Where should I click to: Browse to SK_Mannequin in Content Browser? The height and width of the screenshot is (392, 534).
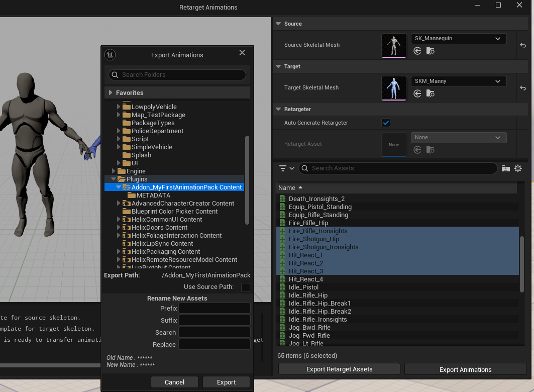click(430, 51)
